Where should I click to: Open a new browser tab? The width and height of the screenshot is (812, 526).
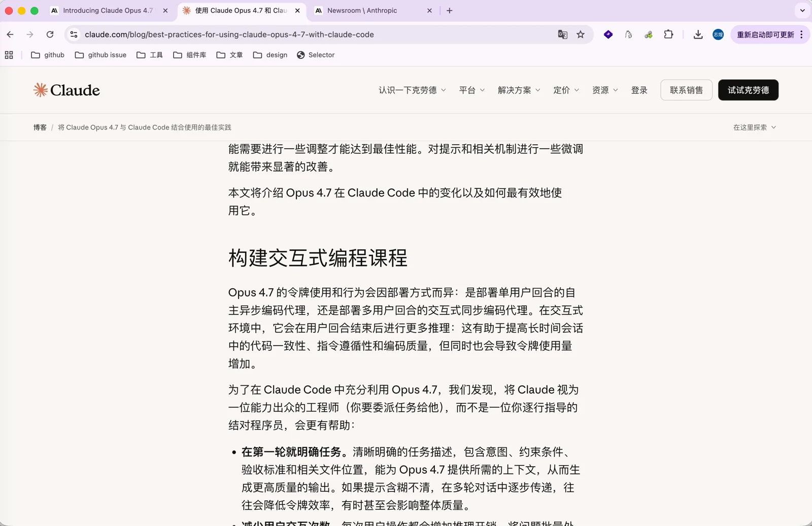(449, 11)
